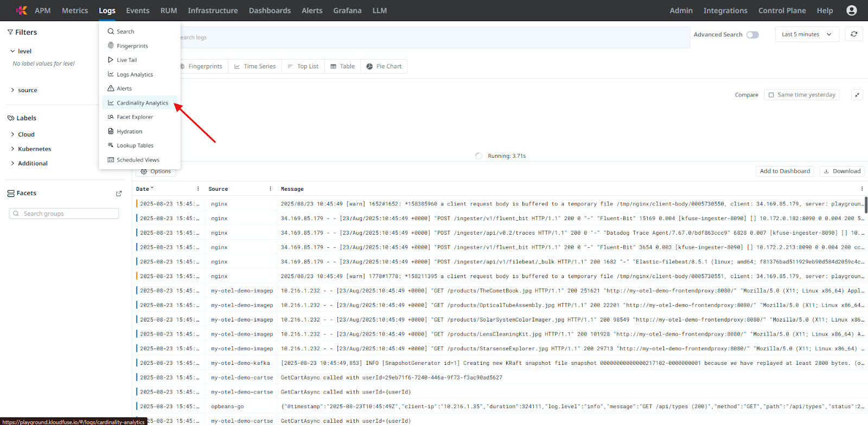Screen dimensions: 868x425
Task: Open the Admin navigation item
Action: pos(681,10)
